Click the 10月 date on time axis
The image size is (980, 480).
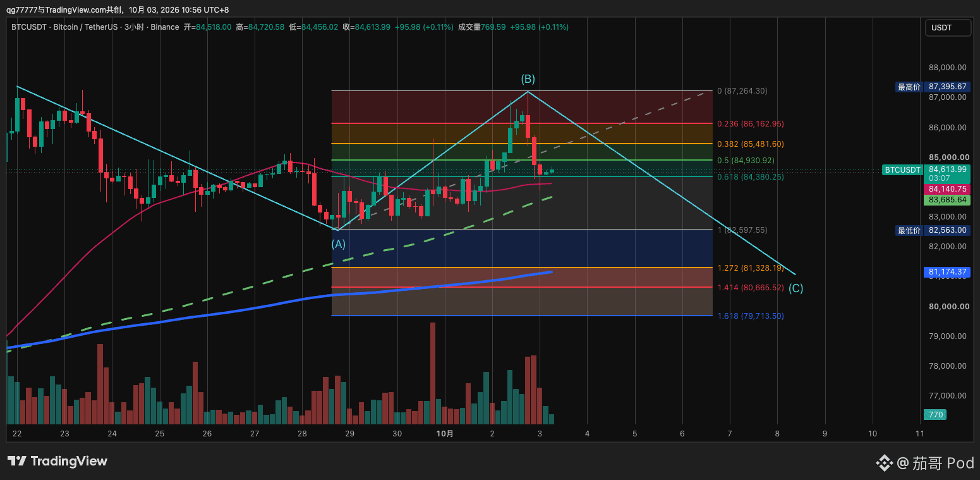[445, 434]
